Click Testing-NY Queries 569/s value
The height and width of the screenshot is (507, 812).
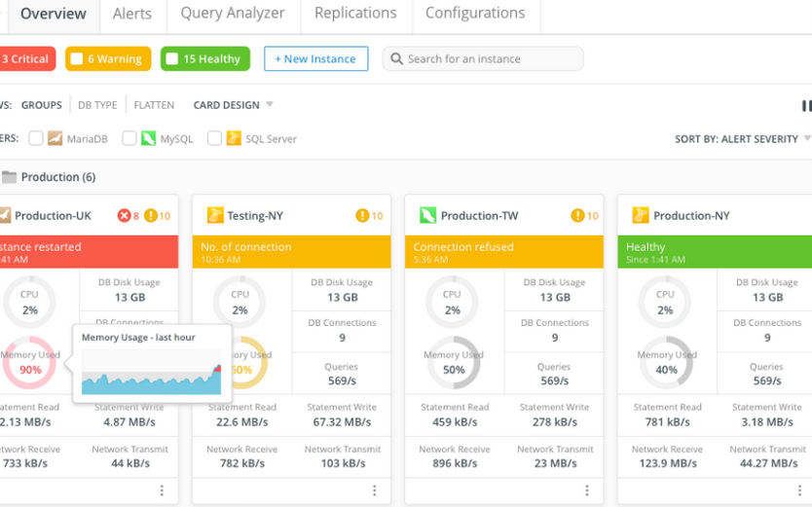(x=342, y=381)
